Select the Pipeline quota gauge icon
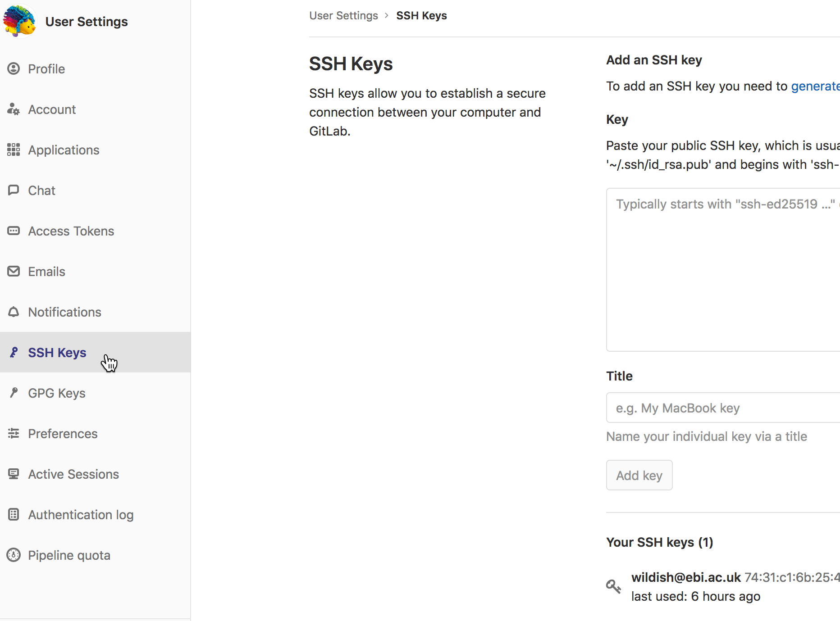The height and width of the screenshot is (621, 840). click(x=13, y=555)
